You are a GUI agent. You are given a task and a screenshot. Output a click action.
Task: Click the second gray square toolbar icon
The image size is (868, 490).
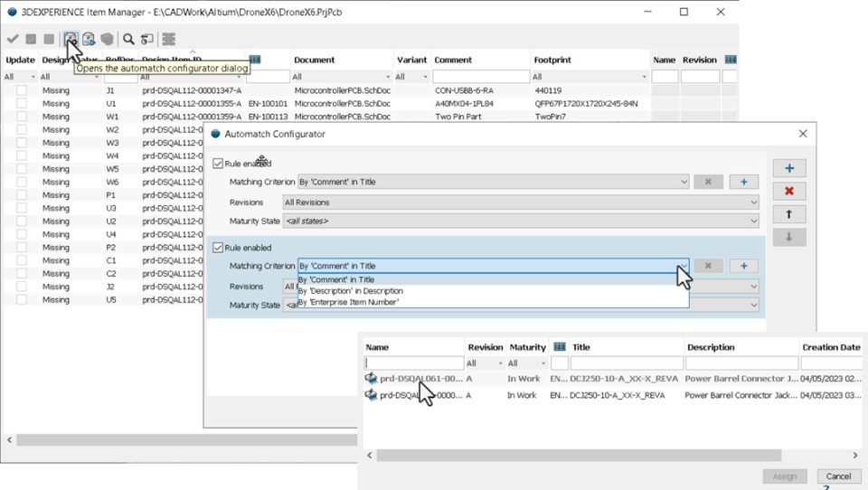click(x=49, y=39)
